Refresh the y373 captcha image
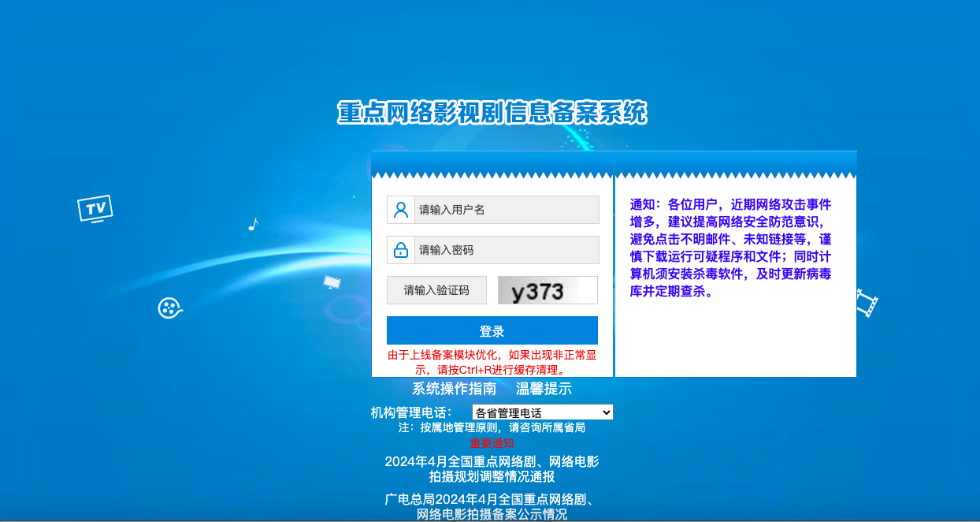Screen dimensions: 980x522 coord(547,290)
